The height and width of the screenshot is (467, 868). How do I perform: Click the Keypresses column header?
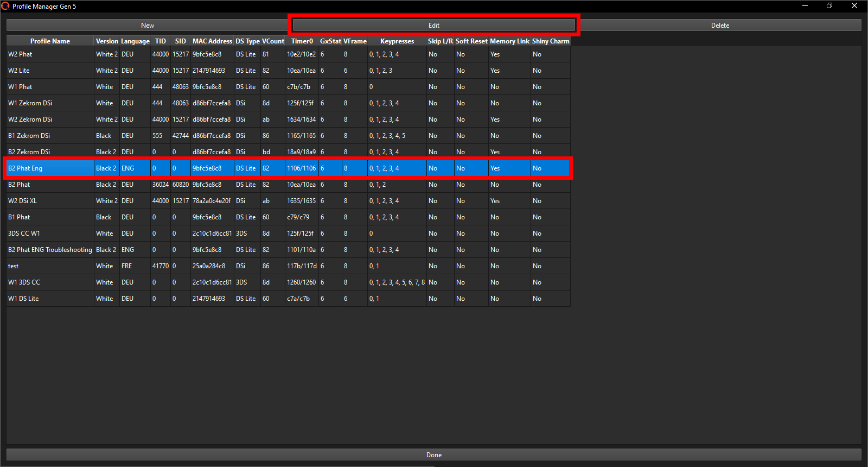(x=397, y=41)
